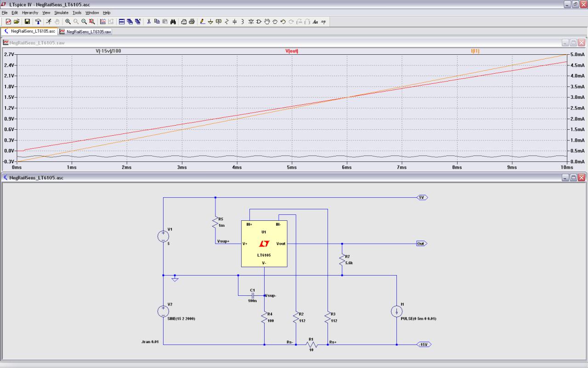Image resolution: width=588 pixels, height=368 pixels.
Task: Select resistor R7 in the schematic
Action: 342,260
